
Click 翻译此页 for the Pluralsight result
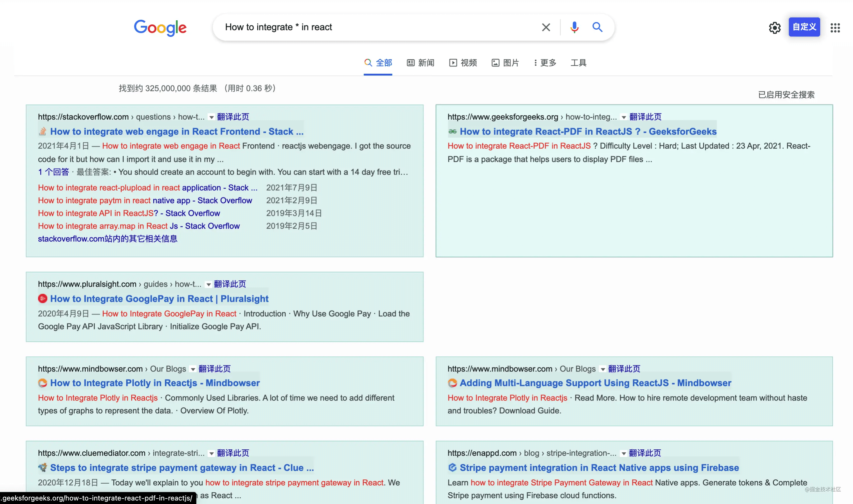230,284
